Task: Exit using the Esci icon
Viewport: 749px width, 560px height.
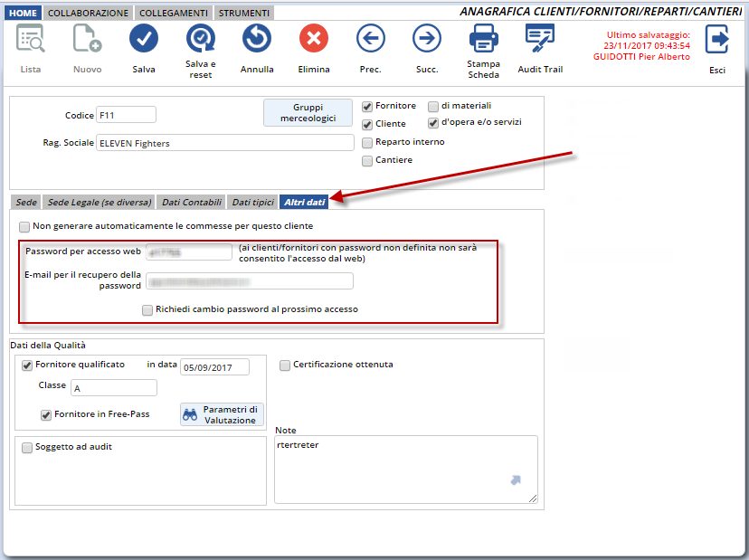Action: pyautogui.click(x=716, y=41)
